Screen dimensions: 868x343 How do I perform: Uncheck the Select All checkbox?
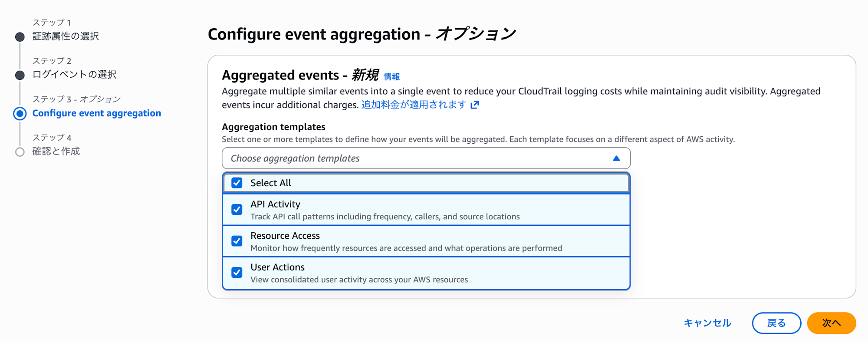(x=237, y=183)
